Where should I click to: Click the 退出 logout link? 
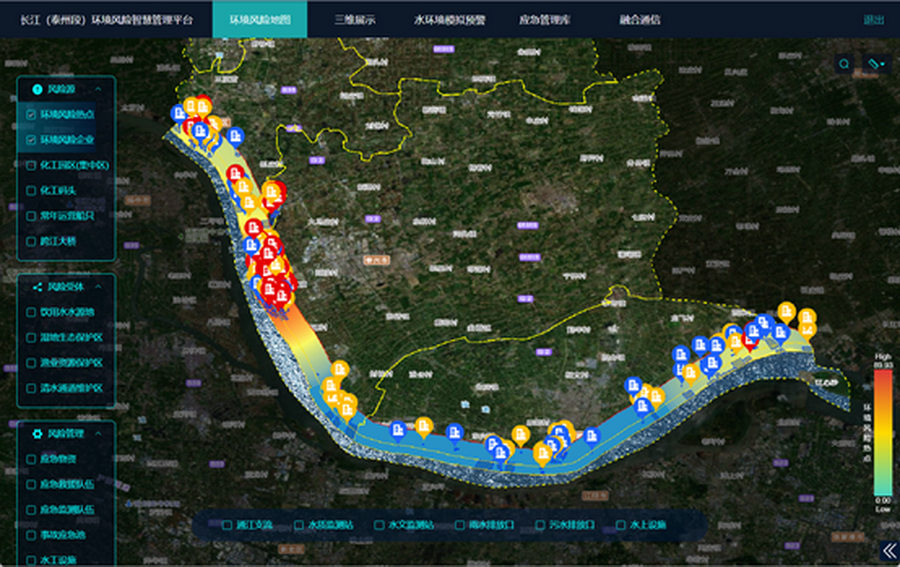click(x=873, y=19)
